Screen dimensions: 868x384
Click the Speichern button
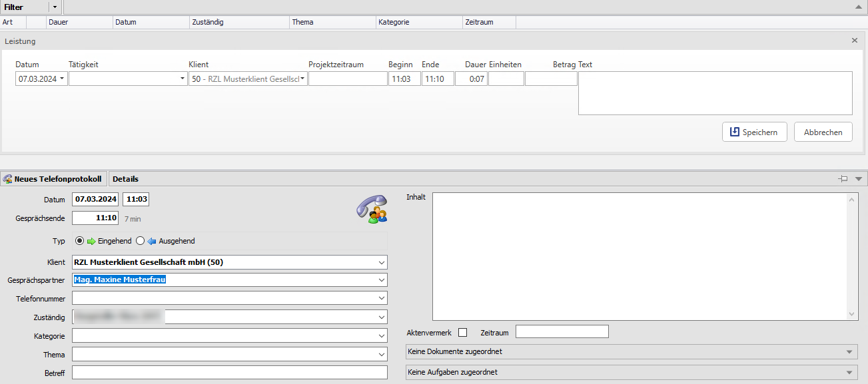pyautogui.click(x=754, y=132)
